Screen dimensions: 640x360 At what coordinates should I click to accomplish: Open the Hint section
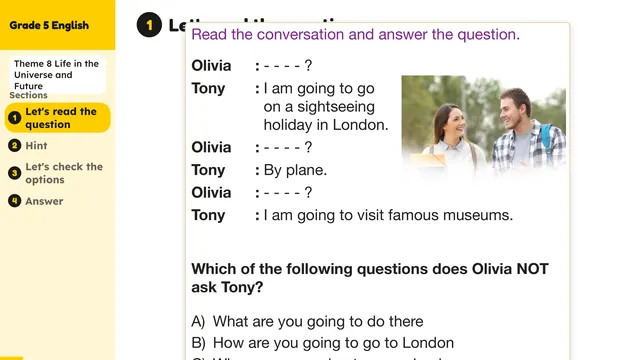(36, 146)
